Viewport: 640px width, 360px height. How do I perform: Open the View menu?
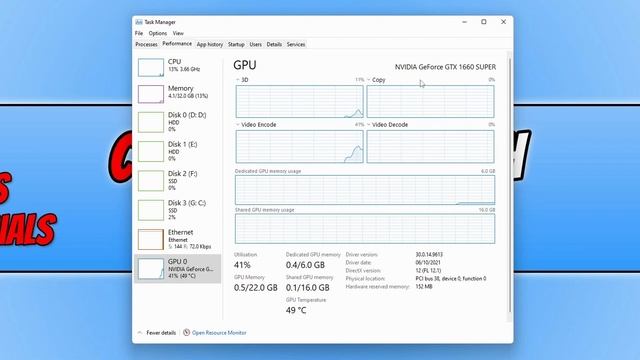[178, 33]
